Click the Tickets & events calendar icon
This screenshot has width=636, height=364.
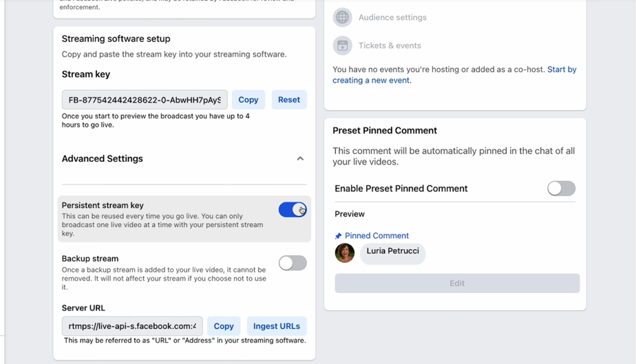(x=342, y=45)
